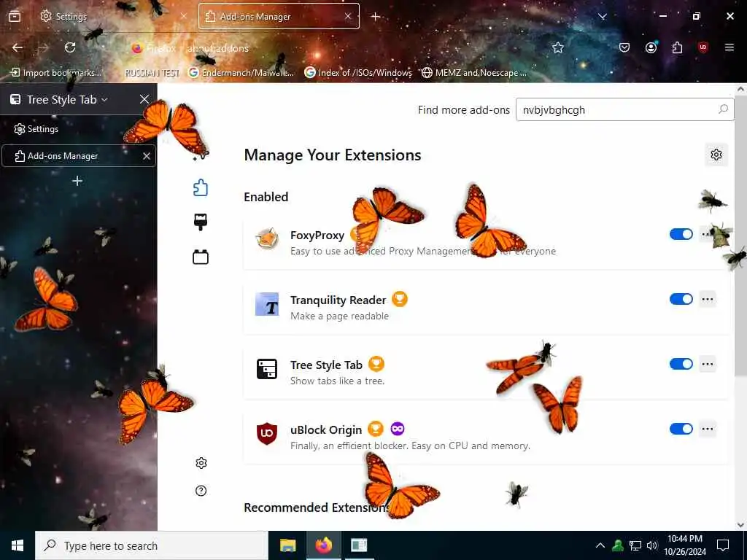
Task: Click the uBlock Origin private browsing badge
Action: coord(398,429)
